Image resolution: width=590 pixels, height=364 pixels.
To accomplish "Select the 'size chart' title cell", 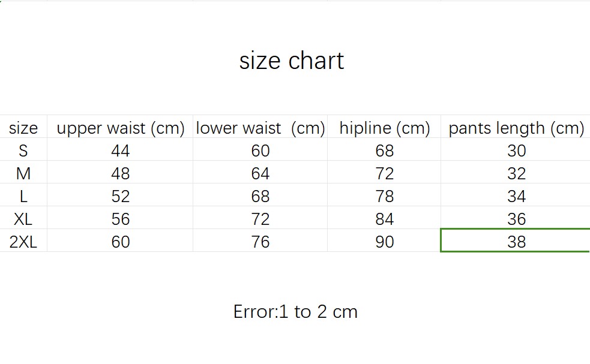I will [x=292, y=61].
